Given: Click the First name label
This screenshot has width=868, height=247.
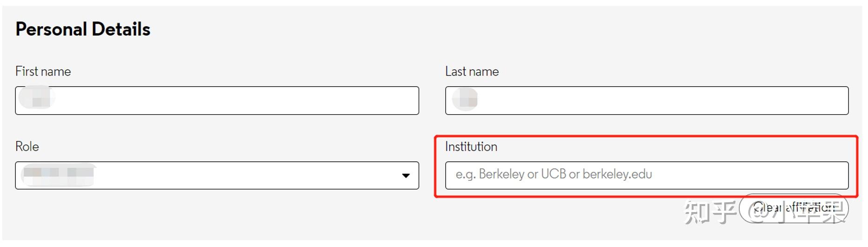Looking at the screenshot, I should (x=43, y=71).
